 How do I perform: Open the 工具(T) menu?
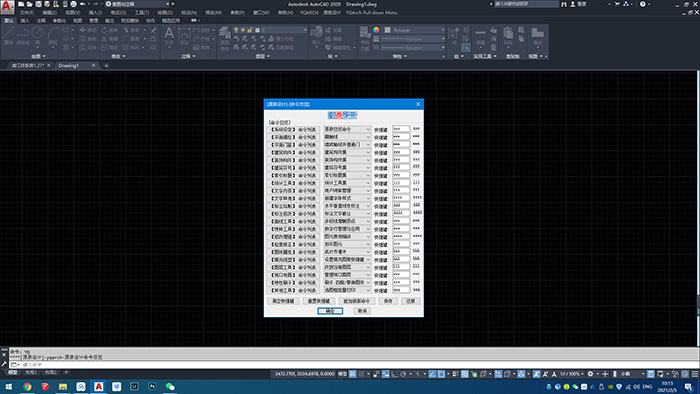142,12
